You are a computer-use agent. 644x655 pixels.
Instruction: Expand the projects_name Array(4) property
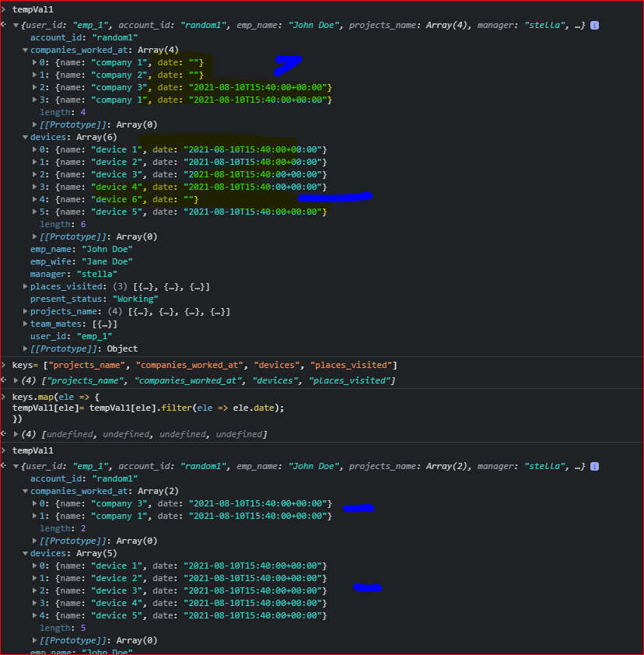24,310
